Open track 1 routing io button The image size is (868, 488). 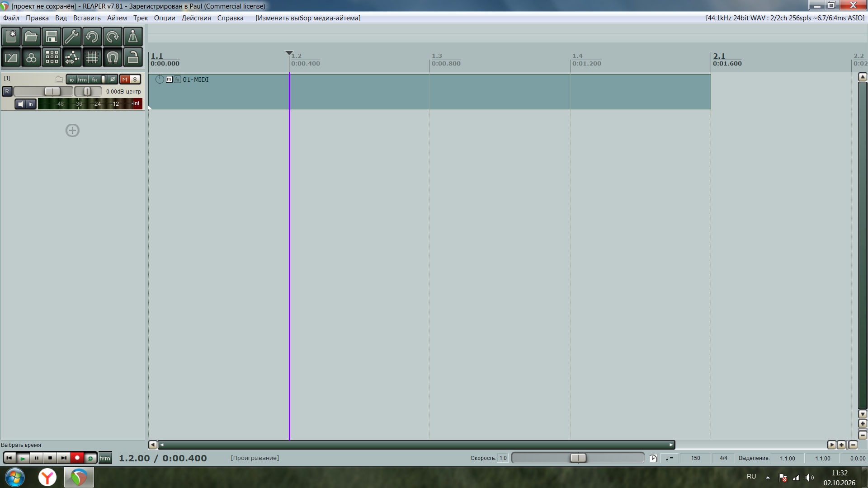pos(71,80)
